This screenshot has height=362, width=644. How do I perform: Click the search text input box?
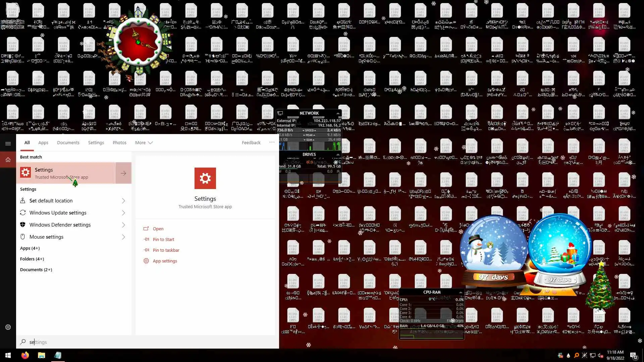click(x=148, y=342)
